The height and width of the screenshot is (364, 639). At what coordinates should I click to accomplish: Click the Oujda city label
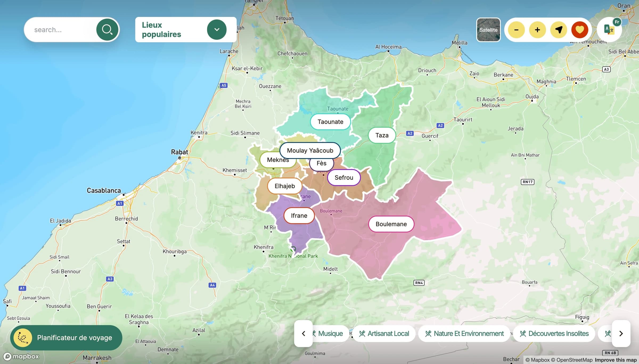532,96
